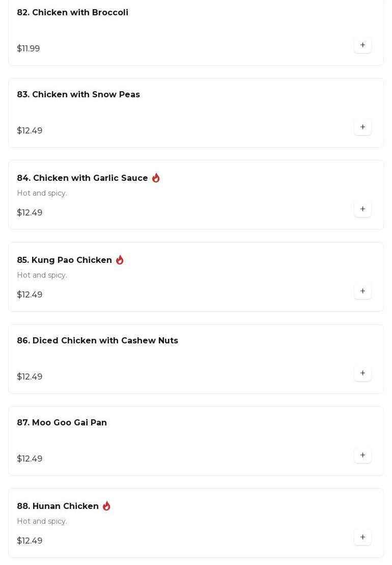The width and height of the screenshot is (392, 565).
Task: Click spicy flame icon beside Garlic Sauce
Action: point(156,178)
